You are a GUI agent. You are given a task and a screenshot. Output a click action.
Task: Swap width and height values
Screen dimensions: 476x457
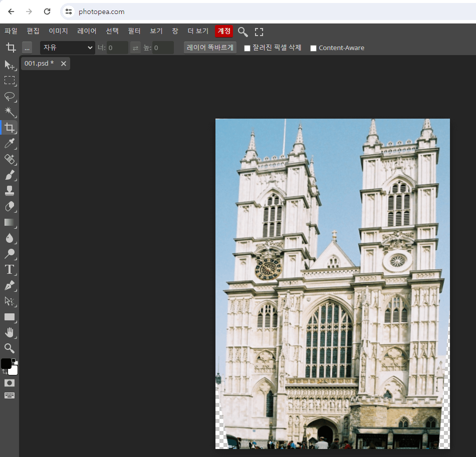(135, 48)
